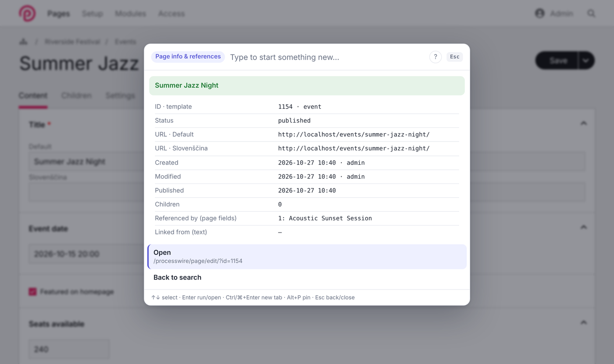The width and height of the screenshot is (614, 364).
Task: Open the Save button dropdown arrow
Action: click(586, 60)
